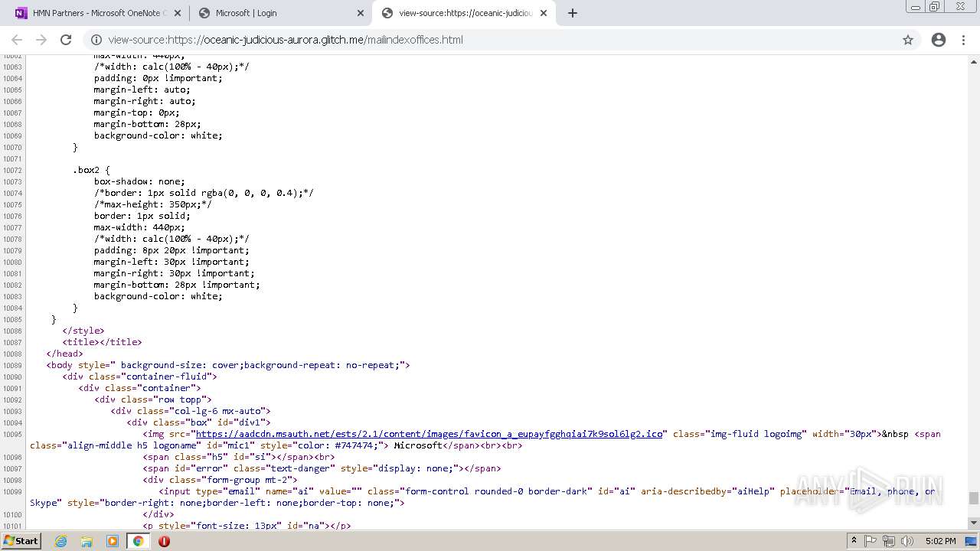Click the '.box2 {' selector text
Viewport: 980px width, 551px height.
[92, 170]
